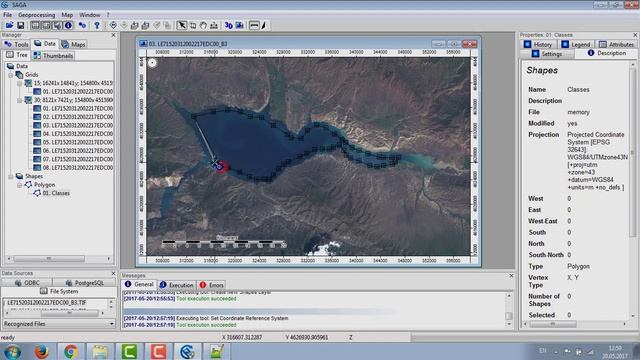Switch to the History tab
Image resolution: width=640 pixels, height=360 pixels.
click(538, 44)
